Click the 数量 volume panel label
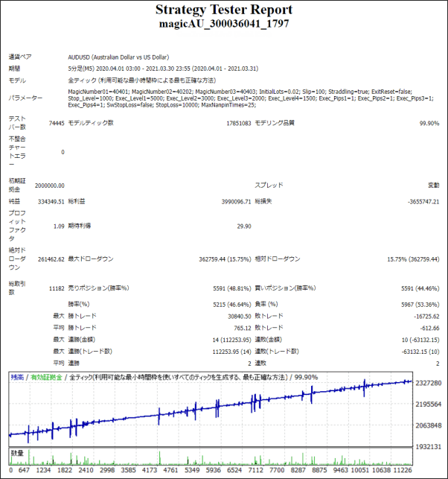 [16, 452]
